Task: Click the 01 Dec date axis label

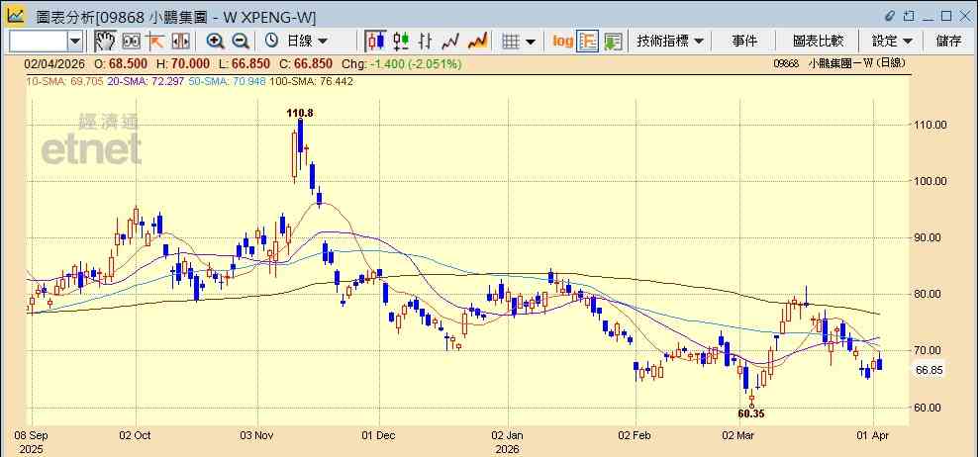Action: point(379,435)
